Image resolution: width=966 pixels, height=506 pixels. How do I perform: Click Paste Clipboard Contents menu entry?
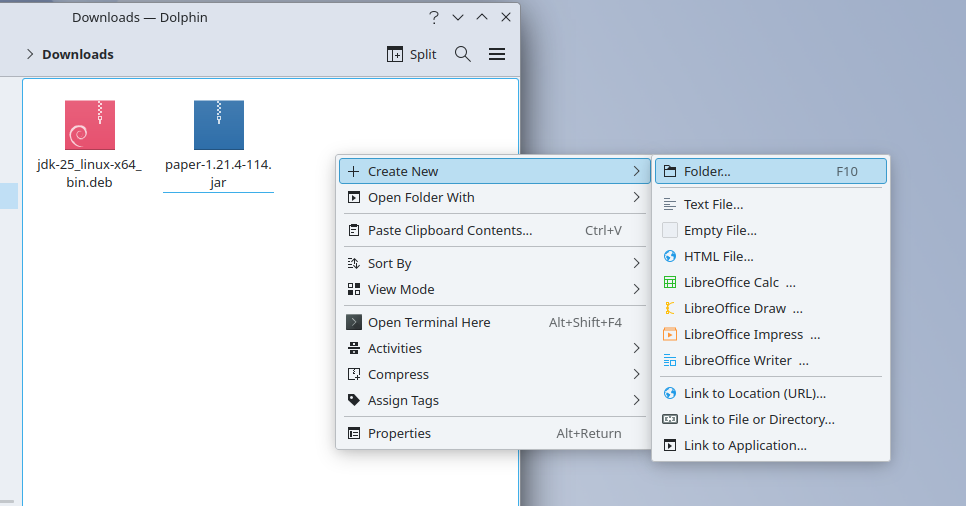click(x=449, y=230)
